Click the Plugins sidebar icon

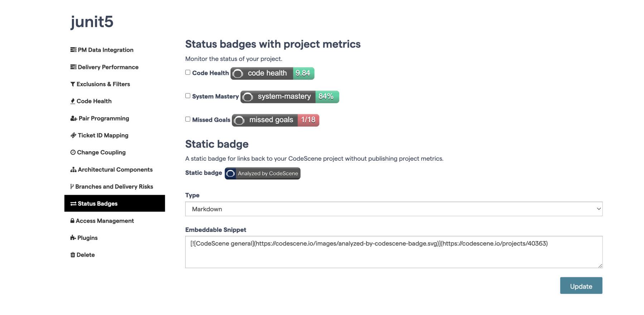[x=73, y=237]
